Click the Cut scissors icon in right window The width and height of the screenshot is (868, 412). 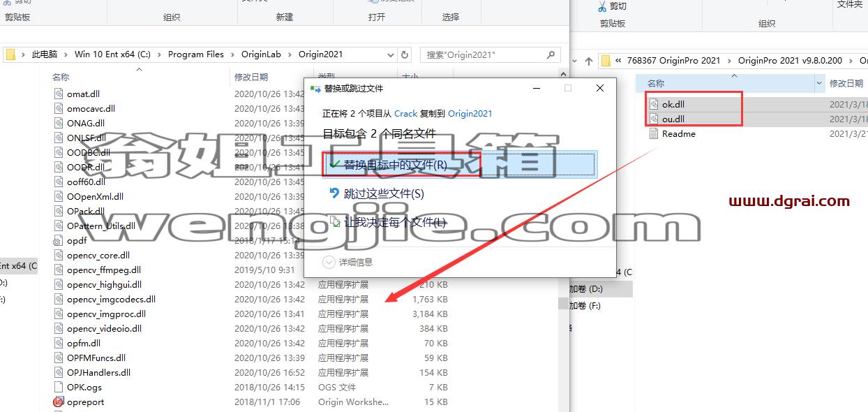602,6
